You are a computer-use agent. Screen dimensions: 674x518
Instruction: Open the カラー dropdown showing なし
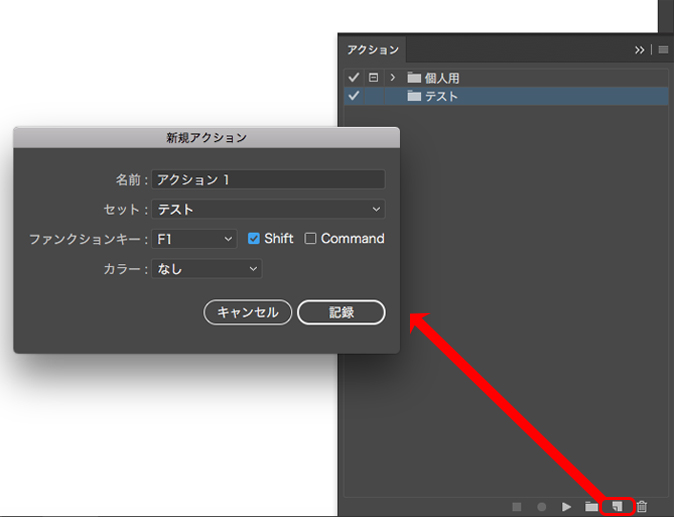point(206,269)
